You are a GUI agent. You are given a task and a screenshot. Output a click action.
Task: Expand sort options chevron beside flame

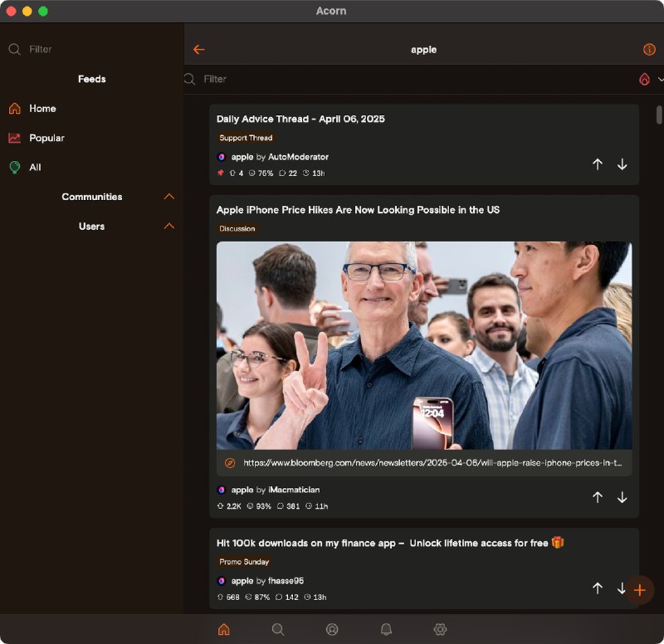point(660,79)
